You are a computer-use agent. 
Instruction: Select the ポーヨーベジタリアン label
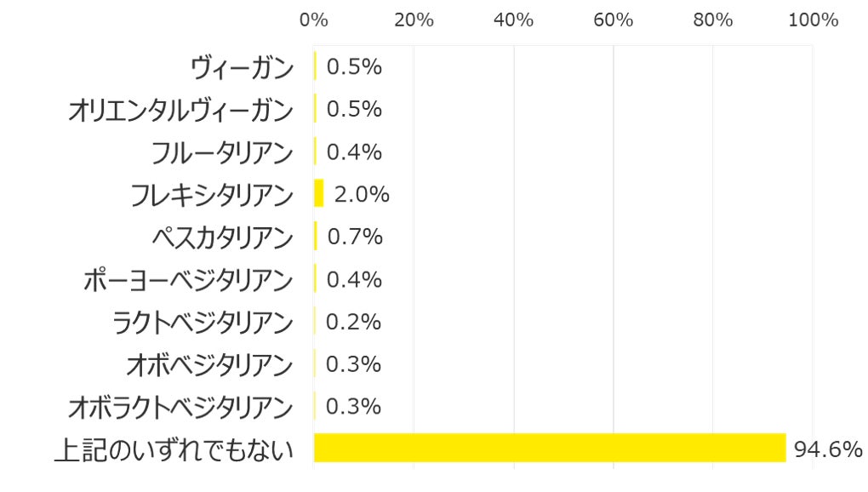point(188,279)
